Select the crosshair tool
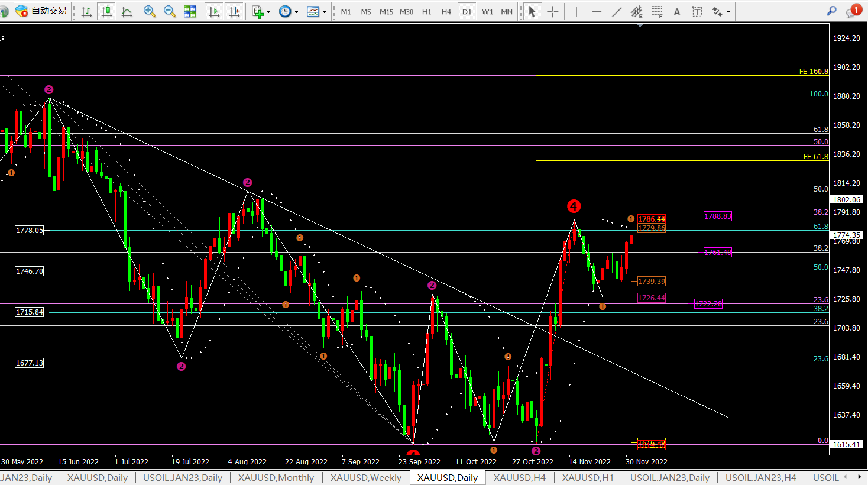This screenshot has width=868, height=485. [552, 11]
